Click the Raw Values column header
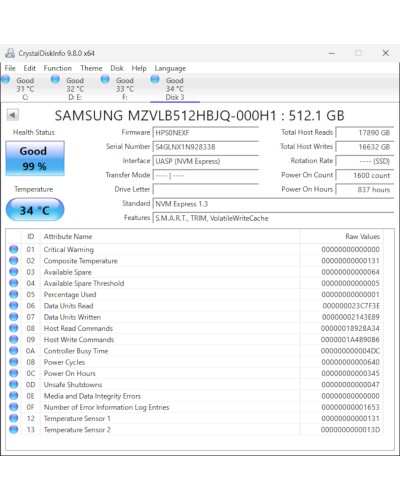 341,236
